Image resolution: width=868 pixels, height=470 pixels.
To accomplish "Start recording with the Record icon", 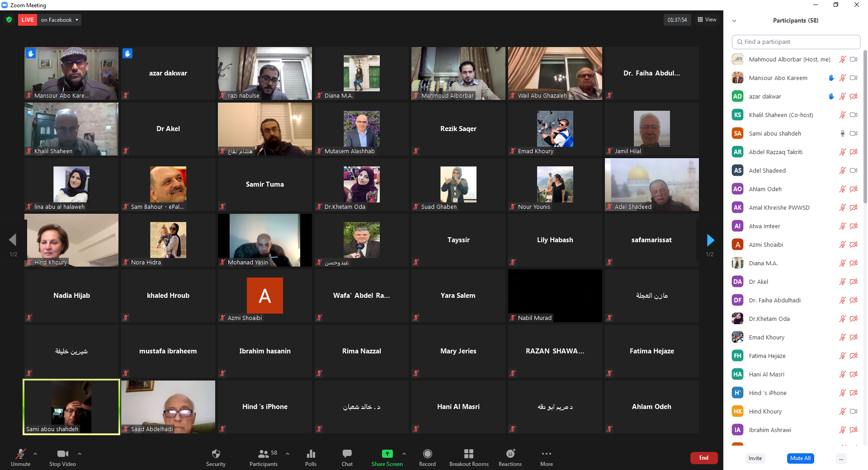I will [427, 454].
